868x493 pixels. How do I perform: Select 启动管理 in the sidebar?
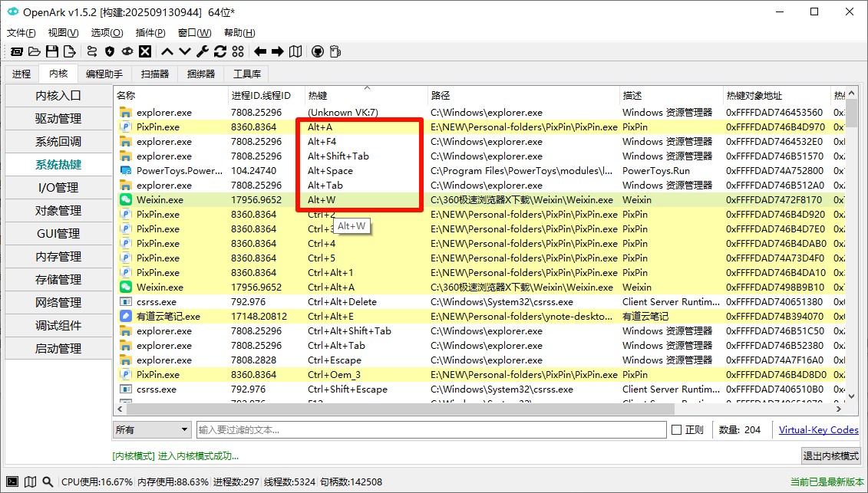58,349
